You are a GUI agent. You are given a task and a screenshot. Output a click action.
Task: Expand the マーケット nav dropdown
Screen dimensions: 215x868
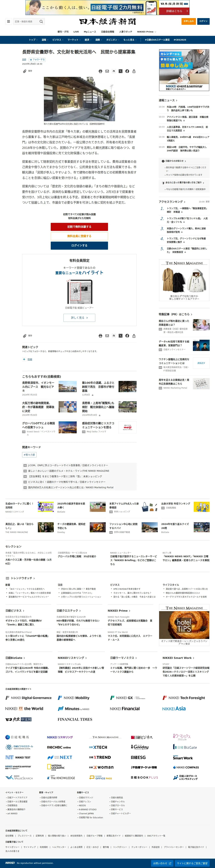point(74,40)
